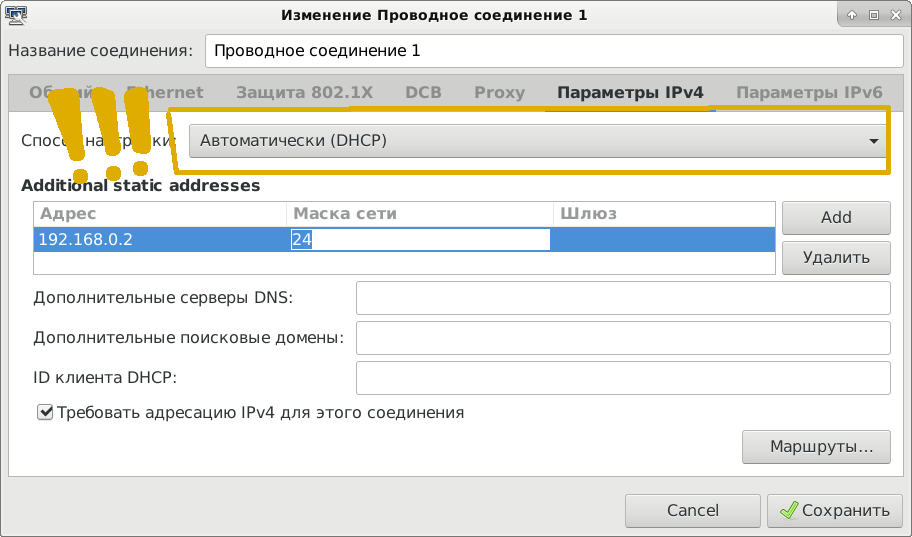Image resolution: width=912 pixels, height=537 pixels.
Task: Maximize the connection editor window
Action: click(873, 15)
